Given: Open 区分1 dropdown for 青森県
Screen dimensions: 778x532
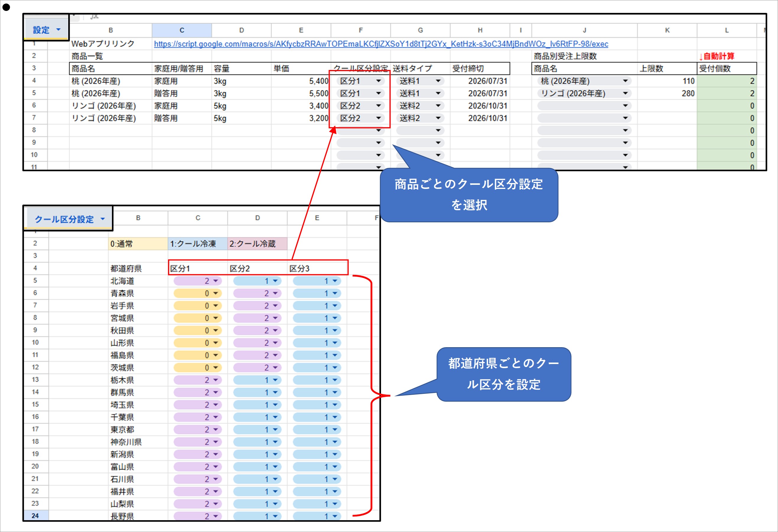Looking at the screenshot, I should [198, 293].
